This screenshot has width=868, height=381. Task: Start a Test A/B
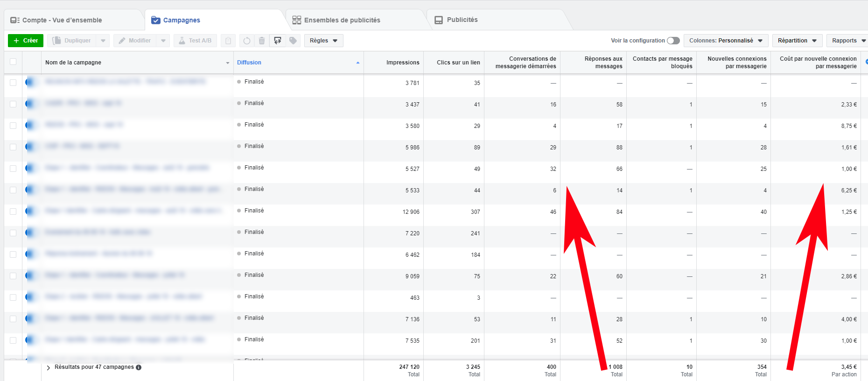pos(195,41)
